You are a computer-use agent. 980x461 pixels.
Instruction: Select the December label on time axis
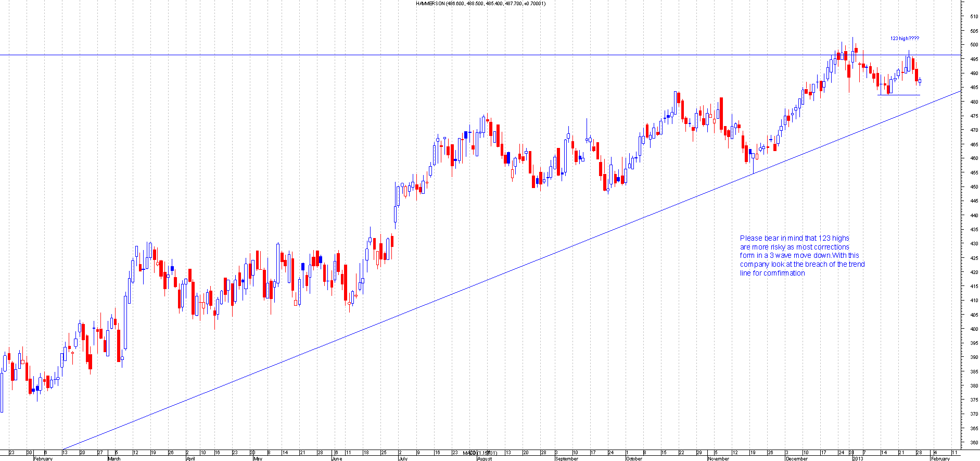(797, 459)
